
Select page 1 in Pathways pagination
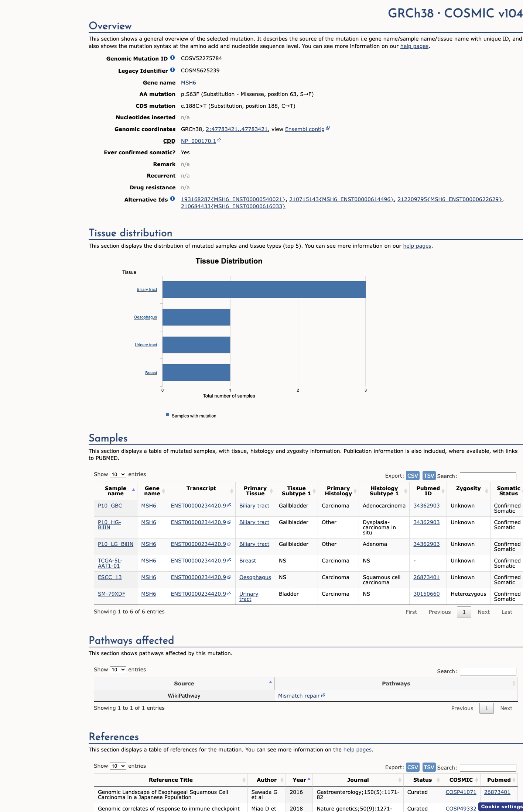coord(486,708)
